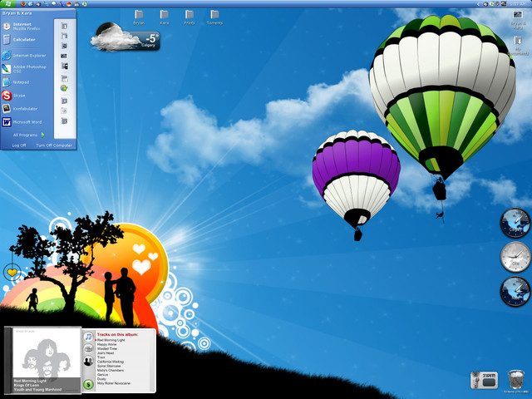
Task: Select track 'Joe's Head'
Action: click(x=106, y=353)
